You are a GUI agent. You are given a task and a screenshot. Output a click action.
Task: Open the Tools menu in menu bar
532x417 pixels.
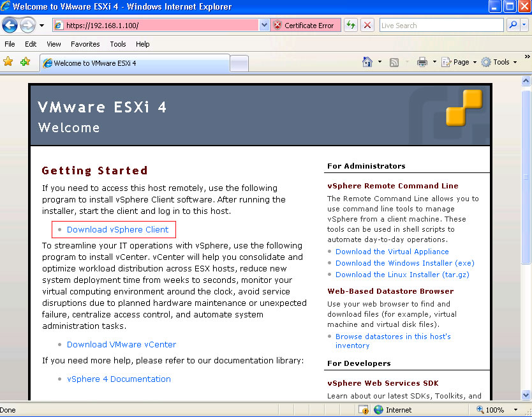[118, 44]
